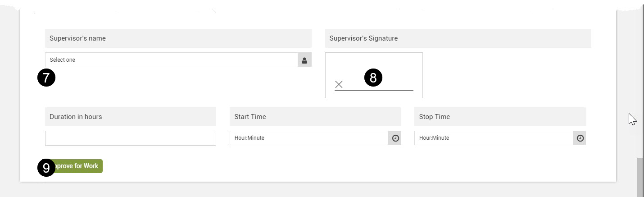Click the X mark in signature box

[x=339, y=84]
